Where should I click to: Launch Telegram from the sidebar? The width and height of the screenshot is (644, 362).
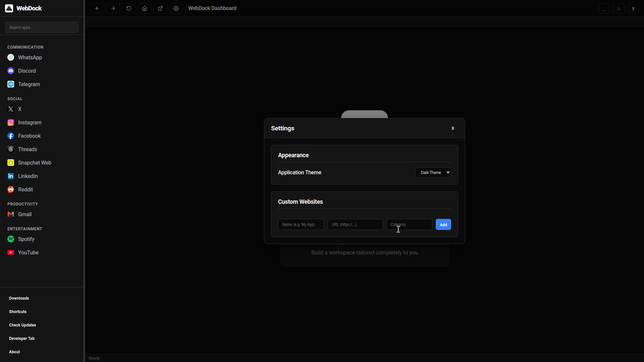coord(42,84)
